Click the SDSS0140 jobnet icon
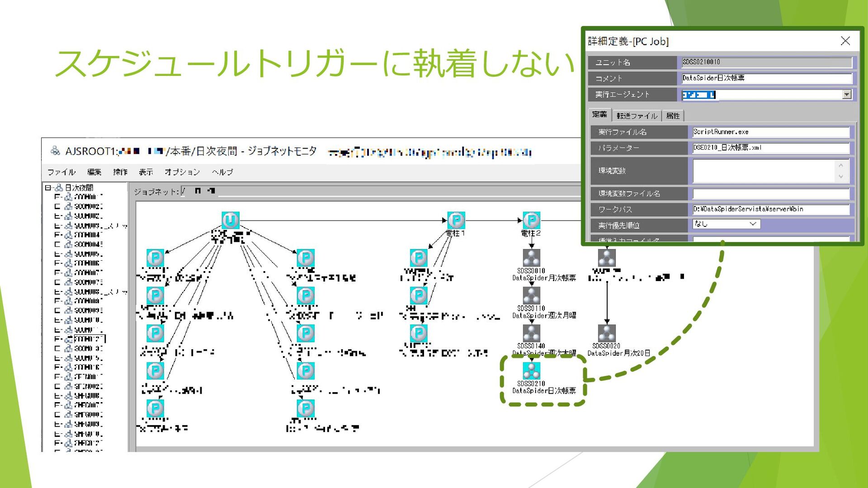The image size is (868, 488). pos(531,333)
